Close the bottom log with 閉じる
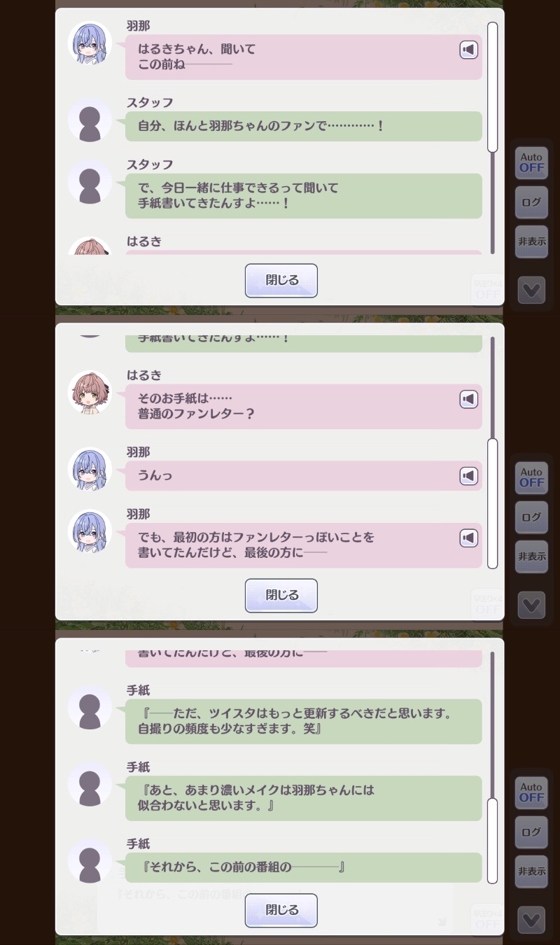This screenshot has height=945, width=560. 281,911
